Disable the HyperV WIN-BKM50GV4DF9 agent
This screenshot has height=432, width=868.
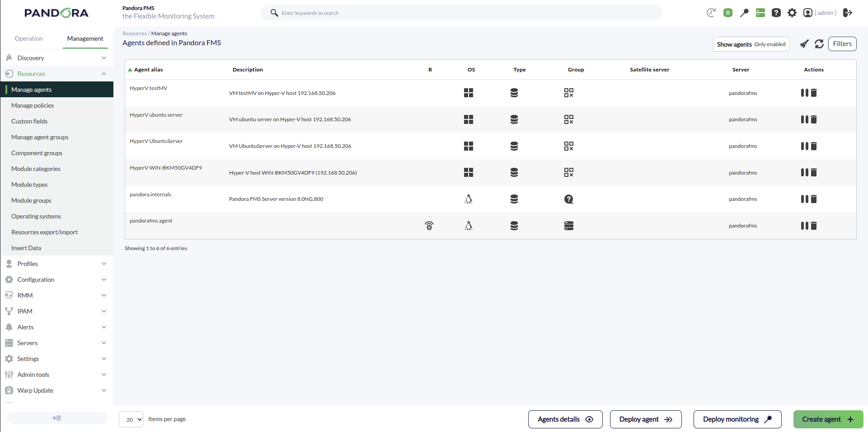point(804,172)
